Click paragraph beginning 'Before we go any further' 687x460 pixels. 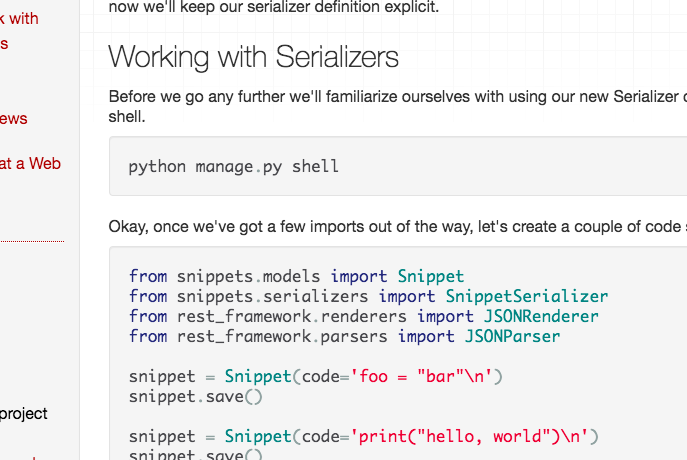pyautogui.click(x=398, y=106)
